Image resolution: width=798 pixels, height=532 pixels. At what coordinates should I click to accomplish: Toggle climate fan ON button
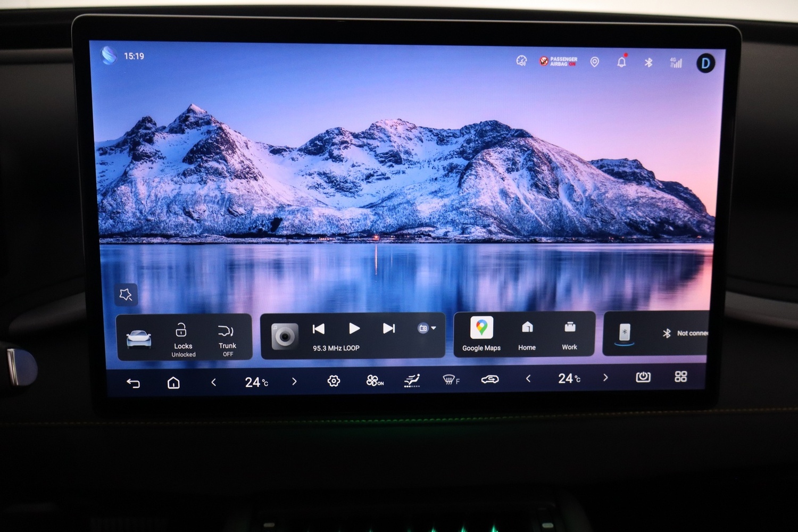pyautogui.click(x=375, y=380)
